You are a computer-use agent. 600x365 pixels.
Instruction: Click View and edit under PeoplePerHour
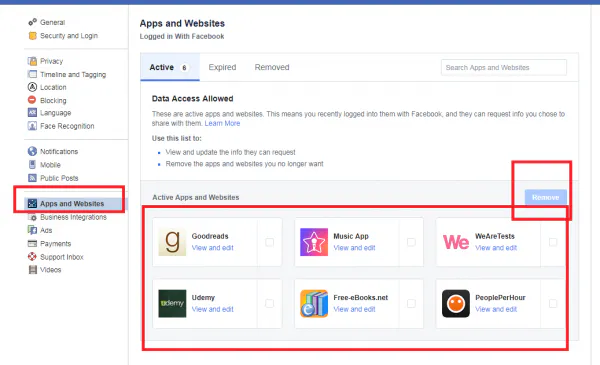click(496, 309)
